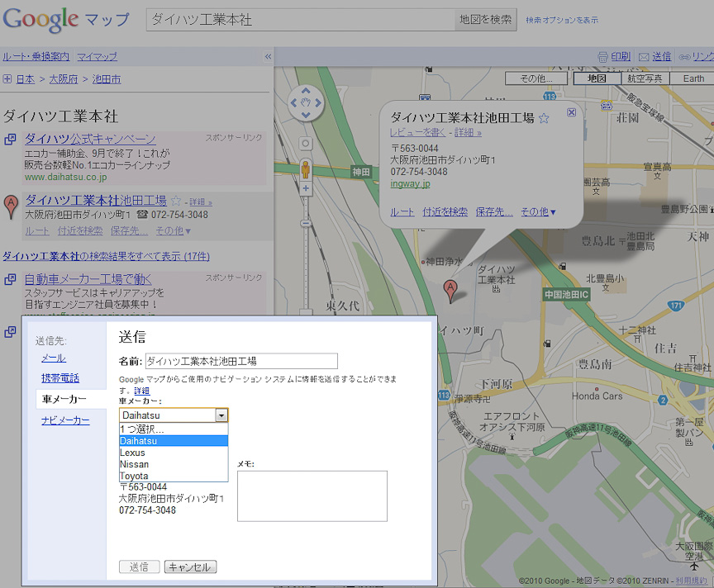Viewport: 714px width, 588px height.
Task: Click inside the 名前 text field
Action: tap(240, 361)
